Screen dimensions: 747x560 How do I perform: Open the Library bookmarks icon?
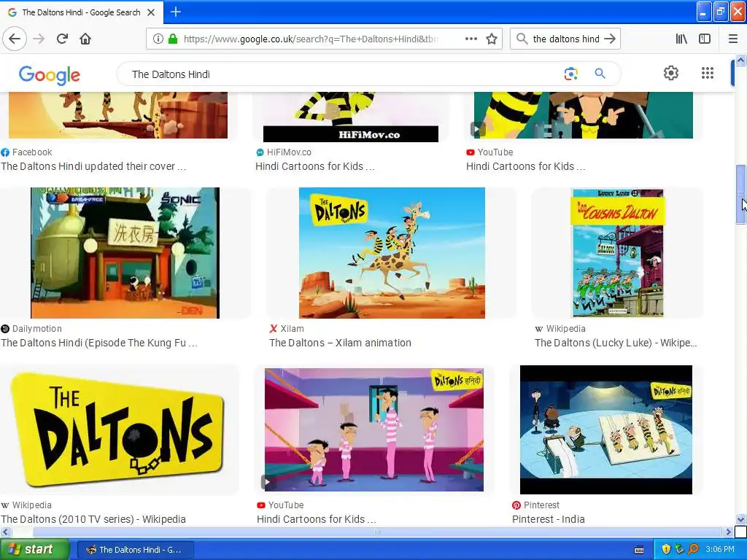pyautogui.click(x=681, y=39)
